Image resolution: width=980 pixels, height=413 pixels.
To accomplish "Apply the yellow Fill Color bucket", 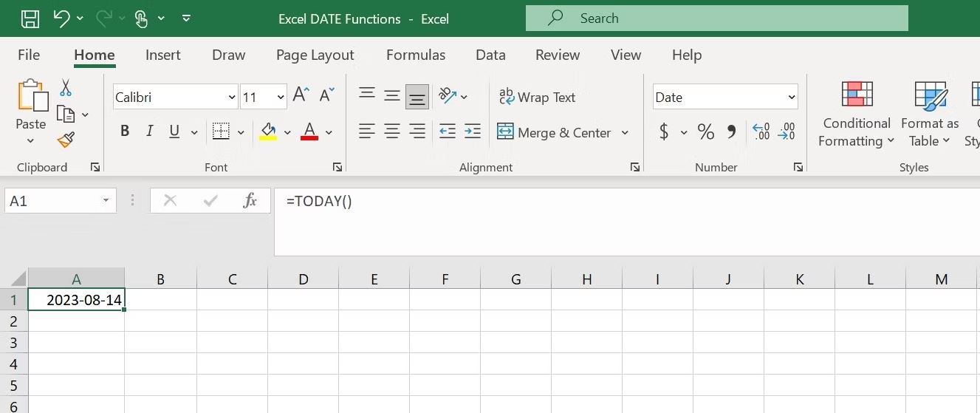I will [268, 132].
